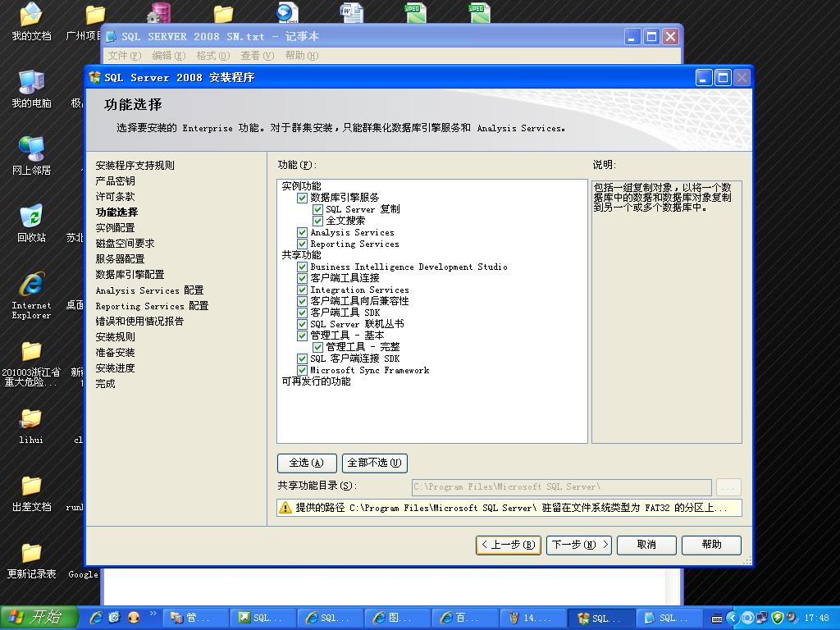The width and height of the screenshot is (840, 630).
Task: Open the 网上邻居 desktop icon
Action: 31,150
